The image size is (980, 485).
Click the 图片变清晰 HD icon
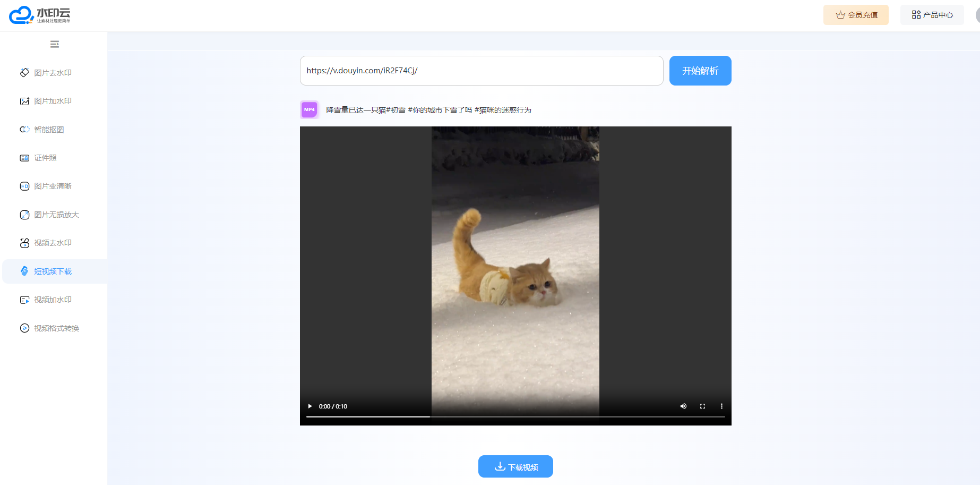tap(24, 186)
